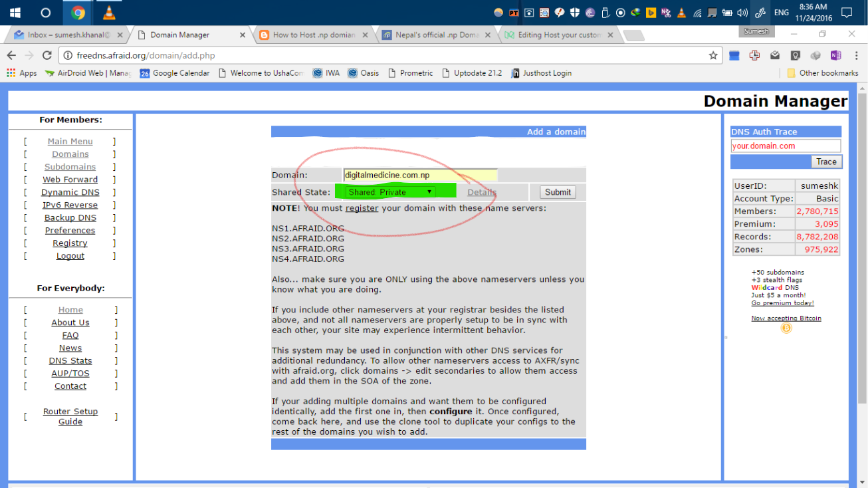Viewport: 868px width, 488px height.
Task: Open Justhost Login bookmark
Action: pyautogui.click(x=541, y=73)
